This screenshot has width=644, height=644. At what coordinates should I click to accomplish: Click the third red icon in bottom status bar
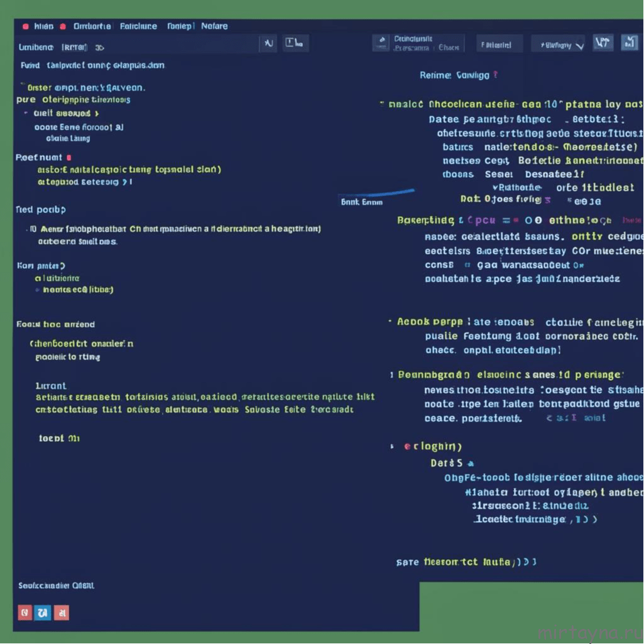click(x=62, y=613)
